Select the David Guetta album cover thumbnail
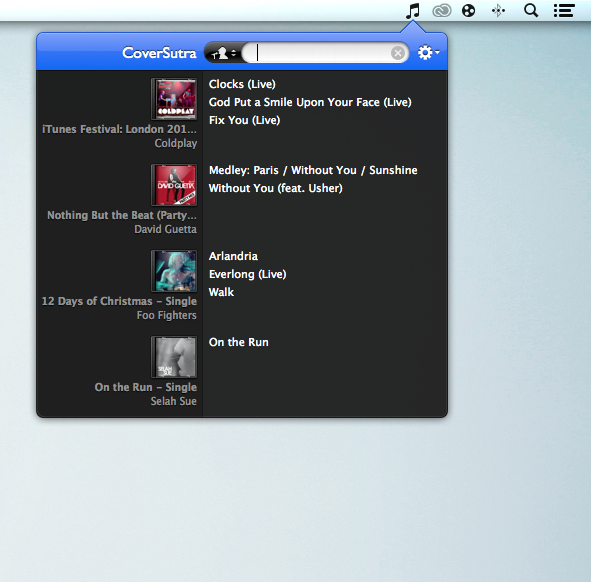The width and height of the screenshot is (591, 582). [174, 185]
